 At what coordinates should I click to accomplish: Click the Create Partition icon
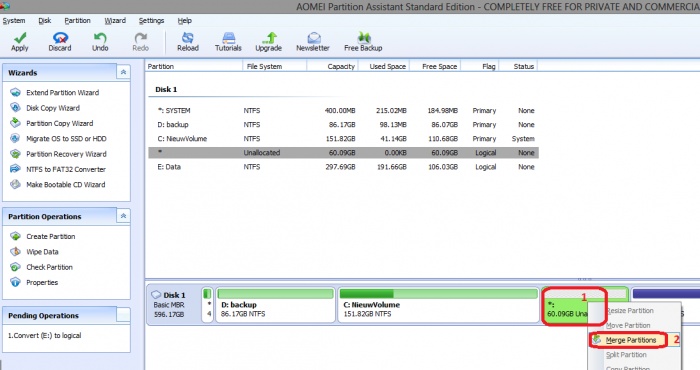[16, 236]
